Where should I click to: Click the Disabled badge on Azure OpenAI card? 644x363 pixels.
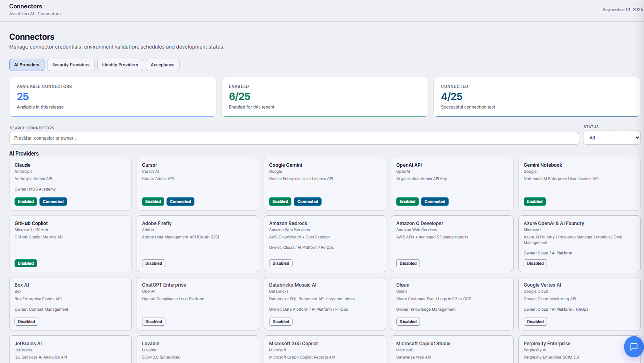[535, 263]
